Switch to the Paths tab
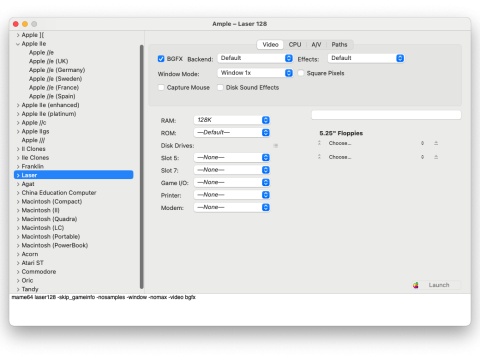Viewport: 480px width, 360px height. point(339,45)
